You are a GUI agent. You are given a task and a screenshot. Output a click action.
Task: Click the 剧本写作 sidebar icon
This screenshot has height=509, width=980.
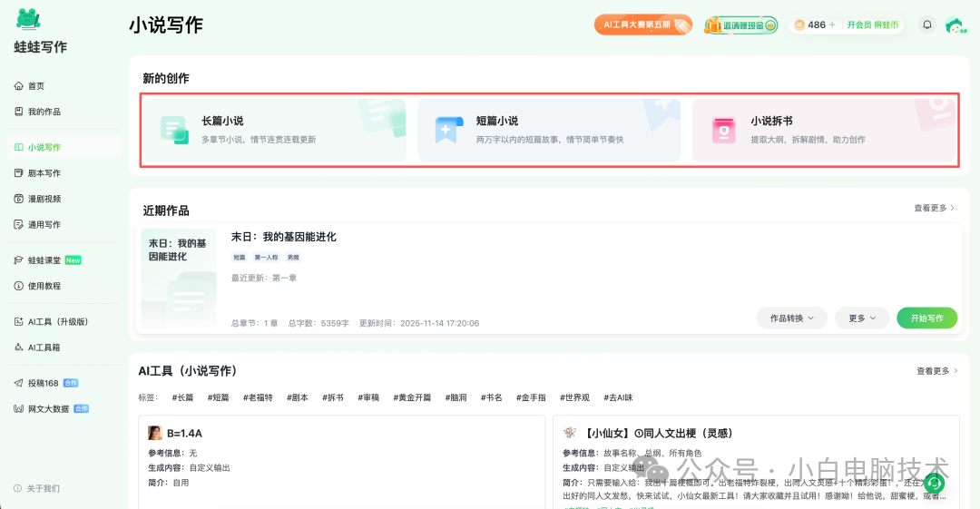[19, 172]
